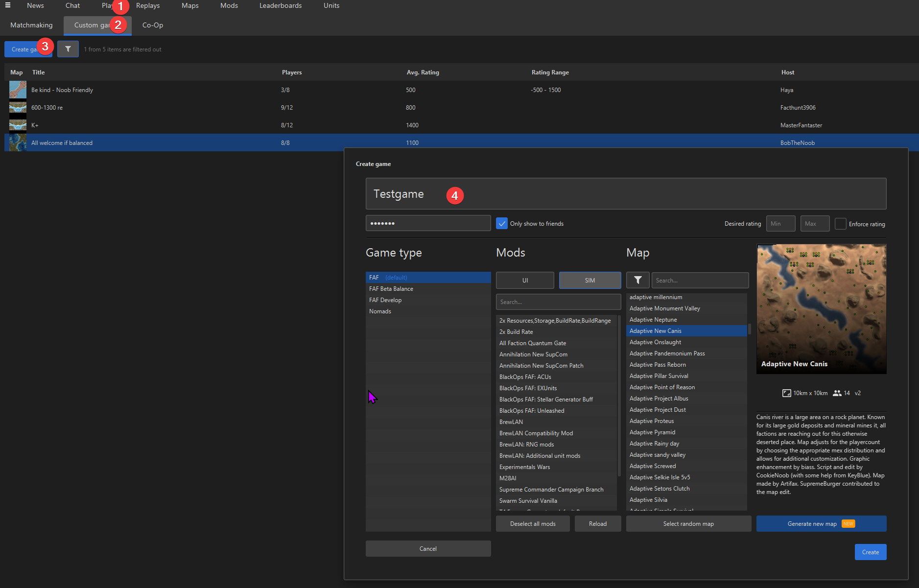Select FAF Develop game type
Image resolution: width=919 pixels, height=588 pixels.
(428, 300)
